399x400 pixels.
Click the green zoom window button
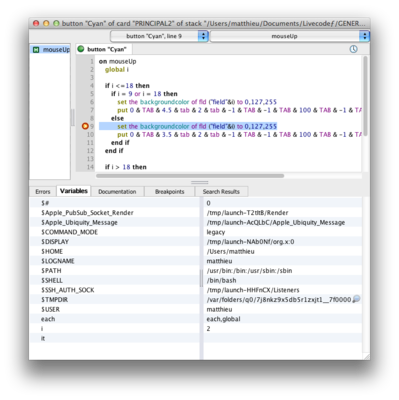[56, 23]
